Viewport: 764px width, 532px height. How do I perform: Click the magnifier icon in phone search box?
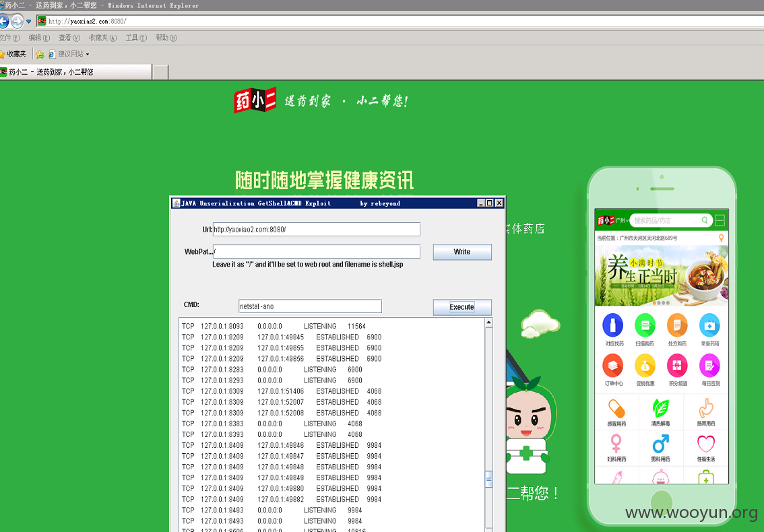(705, 220)
